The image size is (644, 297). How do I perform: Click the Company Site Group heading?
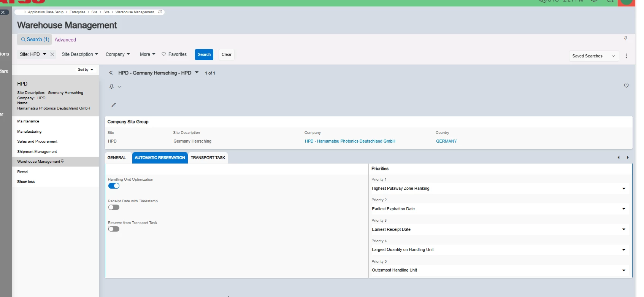(x=128, y=122)
